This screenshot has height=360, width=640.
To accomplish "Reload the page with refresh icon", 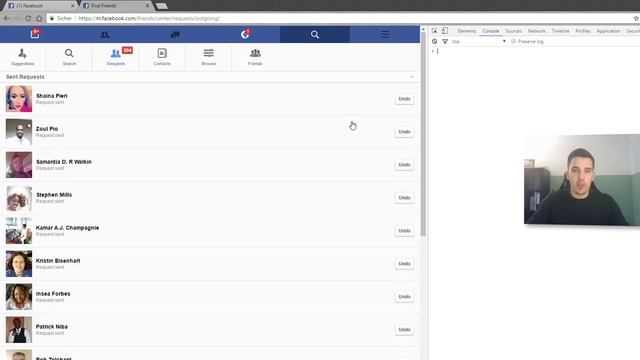I will tap(28, 18).
